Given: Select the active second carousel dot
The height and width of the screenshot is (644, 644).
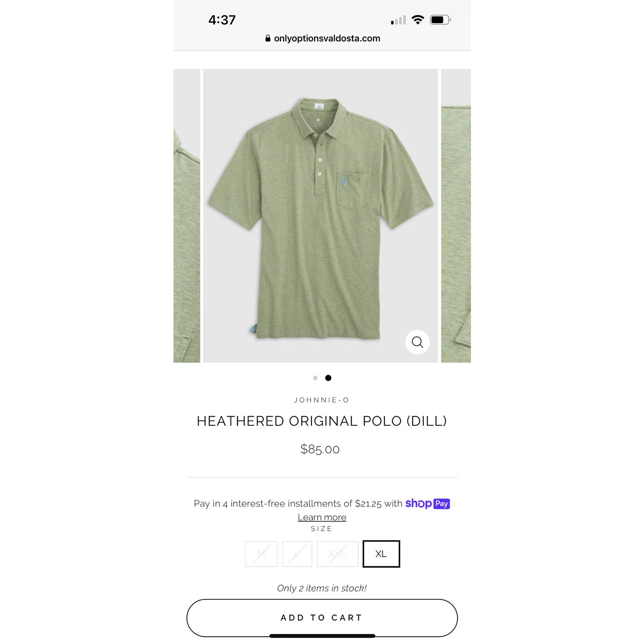Looking at the screenshot, I should point(328,378).
